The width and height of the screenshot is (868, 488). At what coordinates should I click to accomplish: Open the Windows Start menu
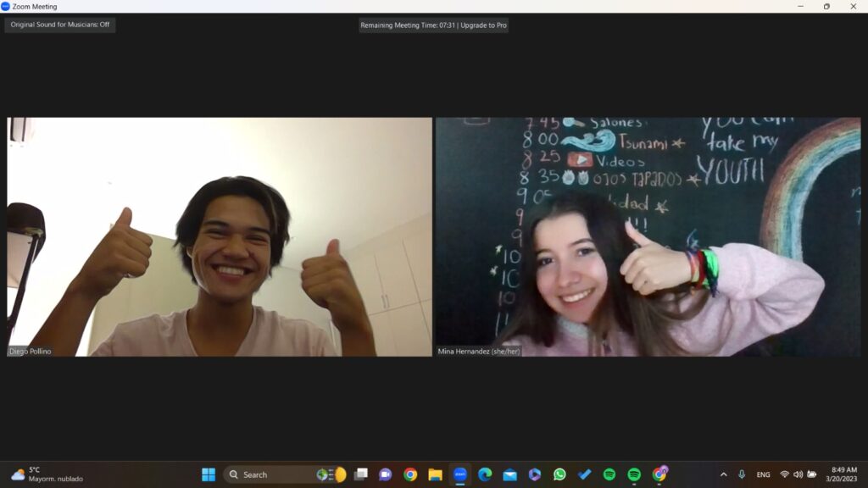click(x=209, y=474)
